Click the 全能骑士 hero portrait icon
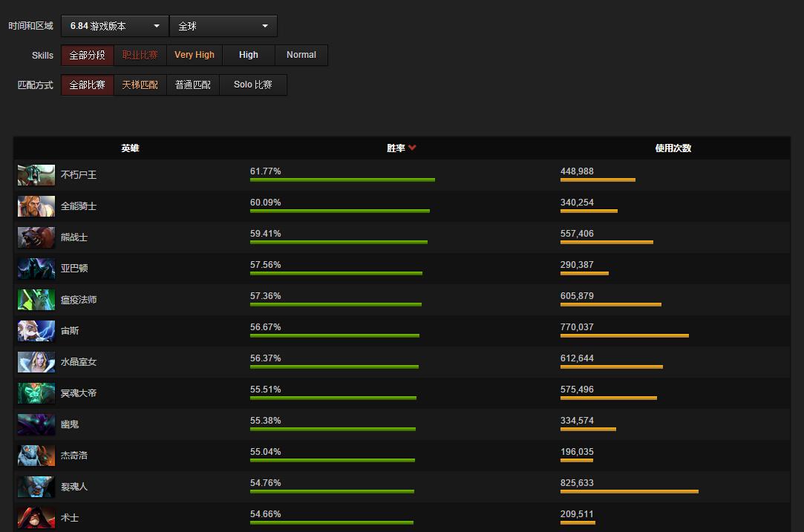Viewport: 804px width, 532px height. click(x=36, y=206)
